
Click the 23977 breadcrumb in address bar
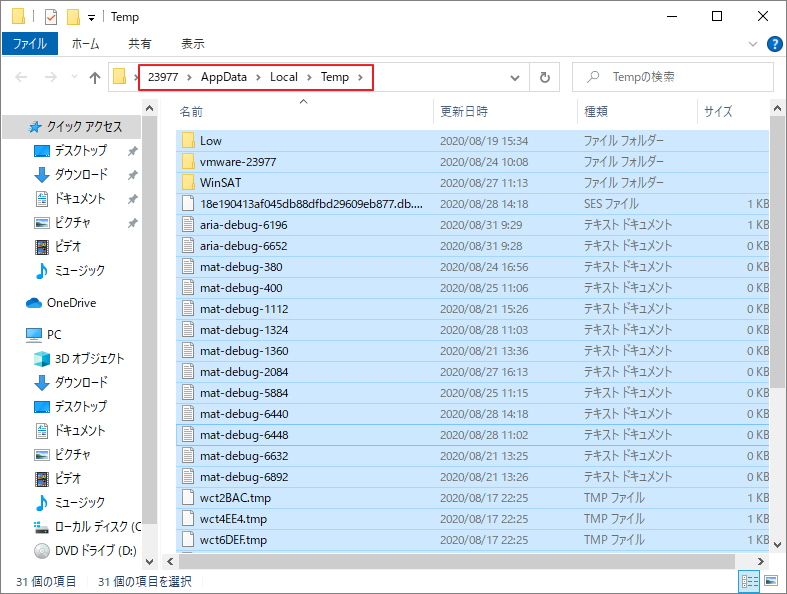[163, 77]
